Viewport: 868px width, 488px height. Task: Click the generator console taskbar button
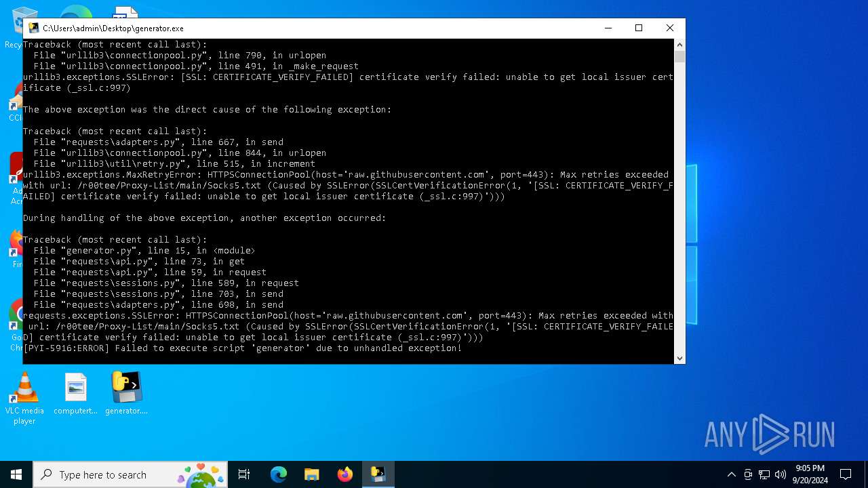pyautogui.click(x=378, y=474)
